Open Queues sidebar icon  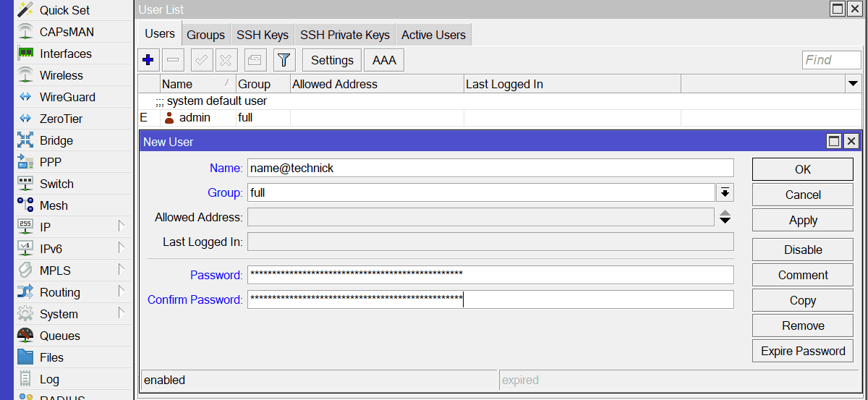pos(25,336)
